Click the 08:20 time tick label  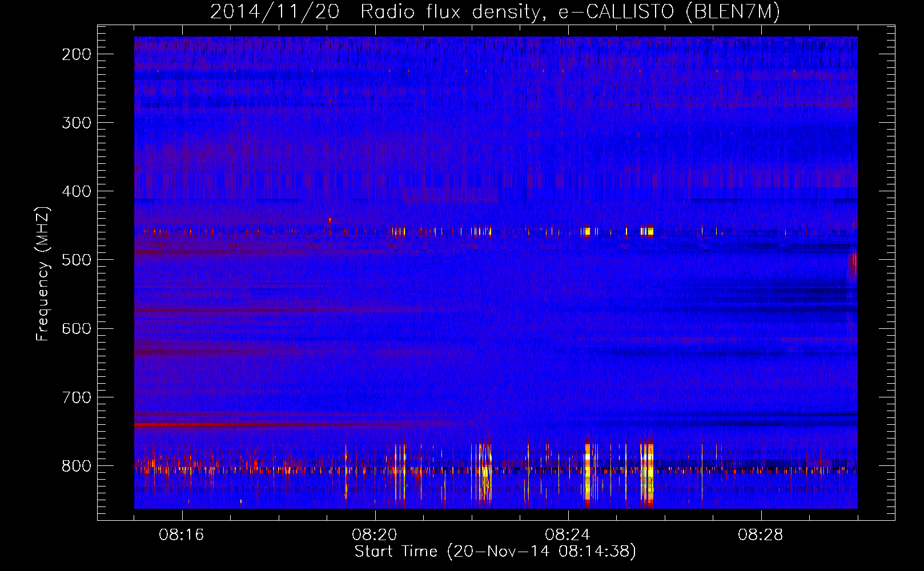pyautogui.click(x=375, y=535)
